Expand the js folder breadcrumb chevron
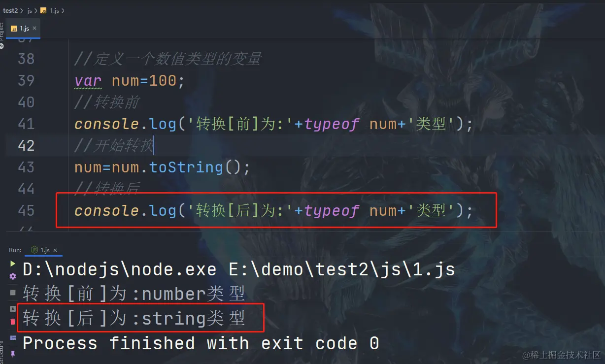 click(36, 11)
